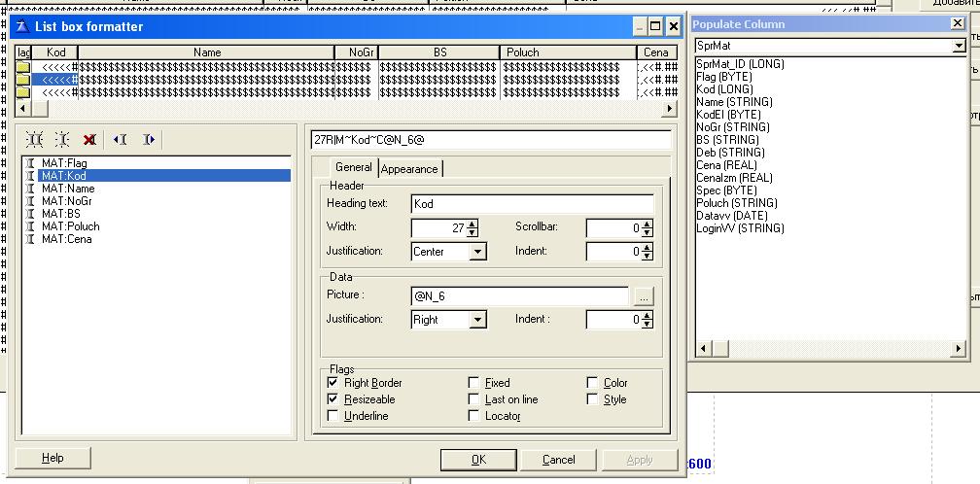Click the first yellow folder icon in the preview list
Screen dimensions: 980x484
pos(23,67)
